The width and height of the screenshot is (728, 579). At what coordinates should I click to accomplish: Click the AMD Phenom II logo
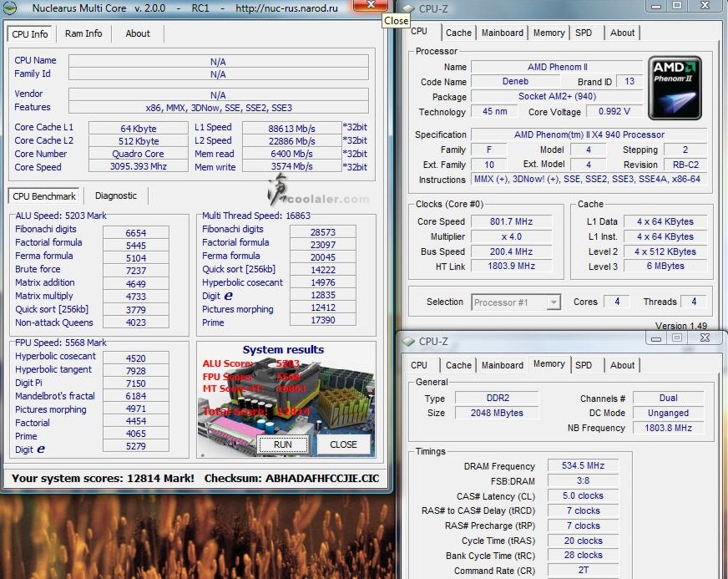pyautogui.click(x=675, y=88)
